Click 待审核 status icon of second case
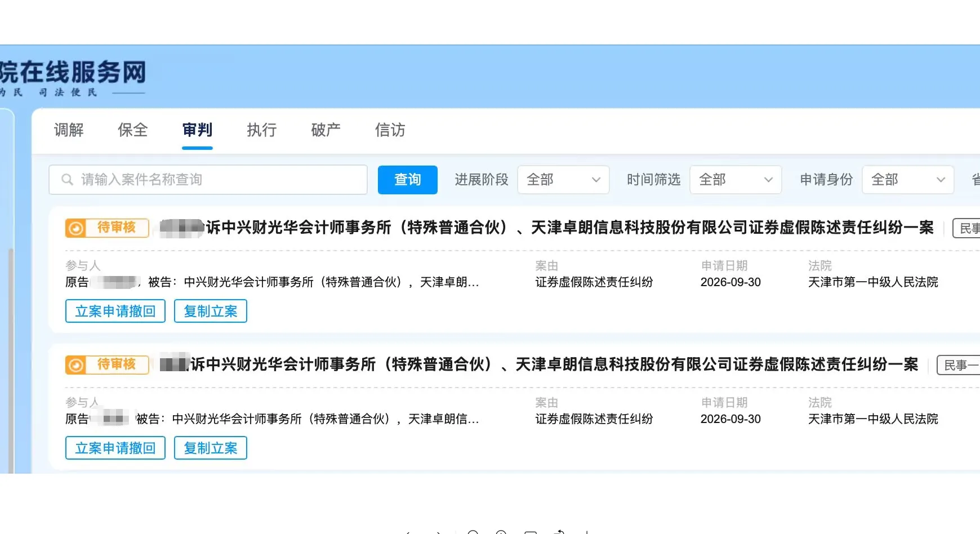Screen dimensions: 980x534 click(75, 365)
